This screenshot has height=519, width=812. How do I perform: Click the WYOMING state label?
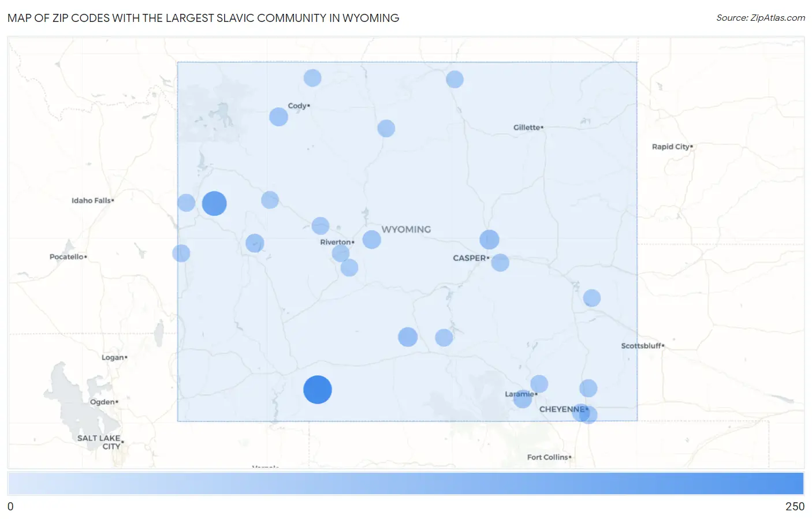[406, 229]
